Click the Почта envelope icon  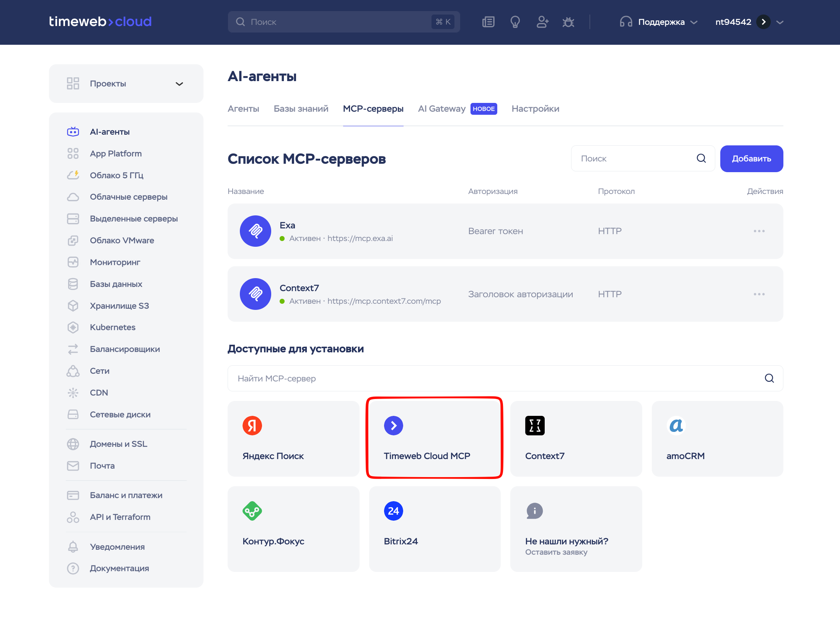73,466
